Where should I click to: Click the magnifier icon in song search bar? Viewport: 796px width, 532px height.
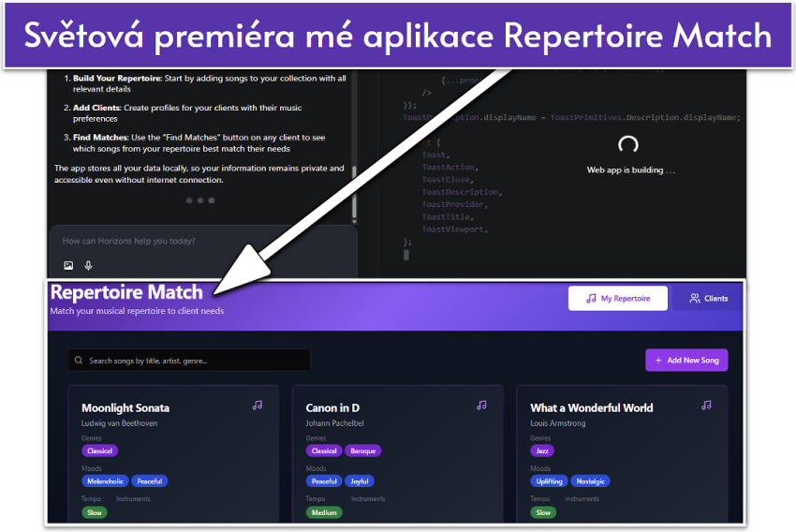point(80,361)
